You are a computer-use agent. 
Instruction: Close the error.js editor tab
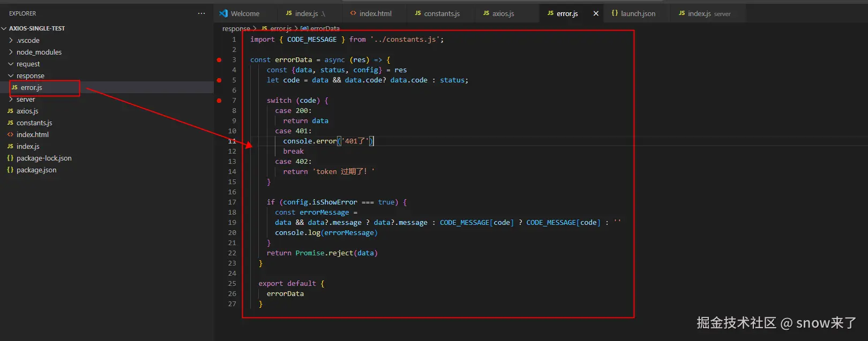[596, 13]
